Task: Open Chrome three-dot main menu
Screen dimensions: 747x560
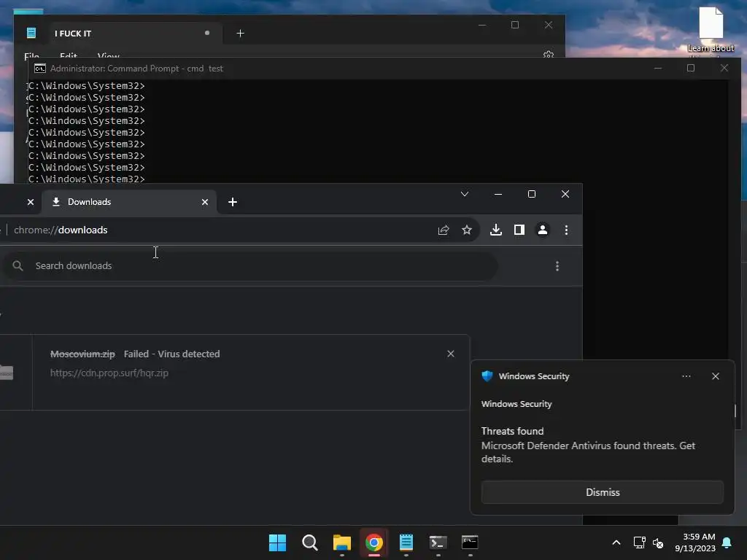Action: 566,230
